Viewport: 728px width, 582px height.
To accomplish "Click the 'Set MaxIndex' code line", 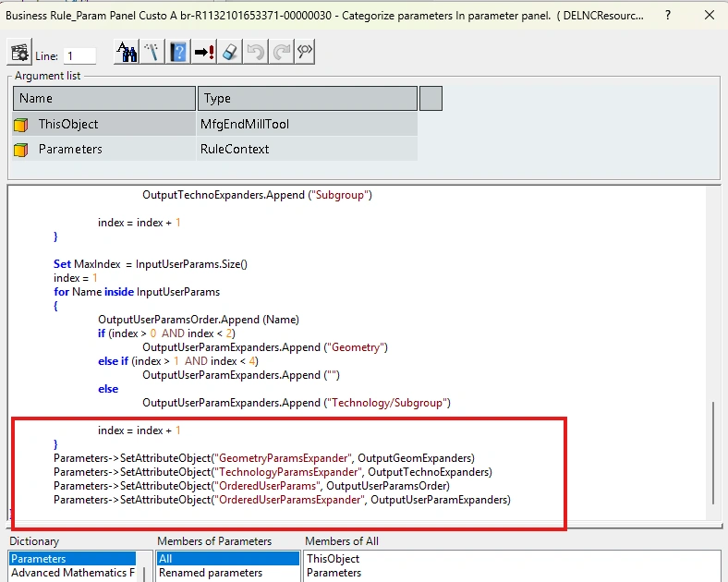I will pyautogui.click(x=151, y=264).
